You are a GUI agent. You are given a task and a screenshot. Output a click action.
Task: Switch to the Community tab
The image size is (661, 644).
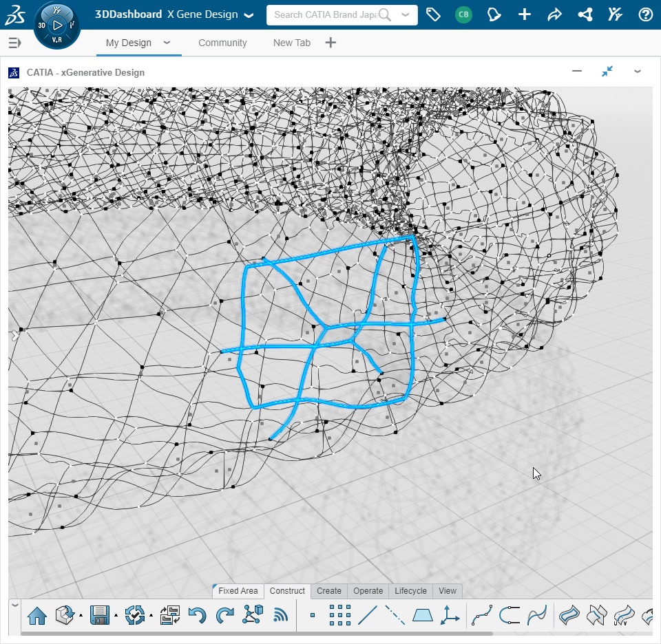222,43
